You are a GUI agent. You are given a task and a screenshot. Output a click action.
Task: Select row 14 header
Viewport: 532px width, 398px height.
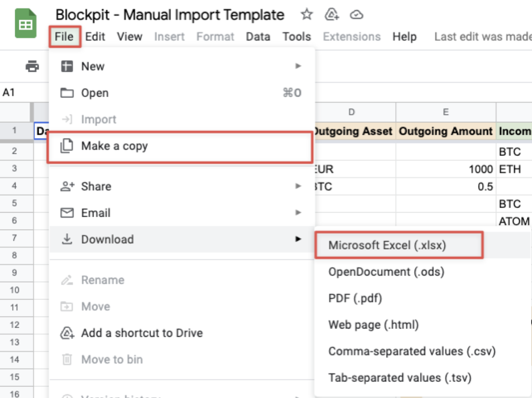pyautogui.click(x=16, y=359)
